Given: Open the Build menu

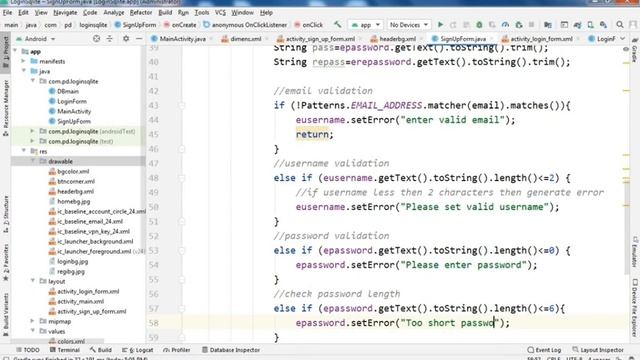Looking at the screenshot, I should pos(165,13).
